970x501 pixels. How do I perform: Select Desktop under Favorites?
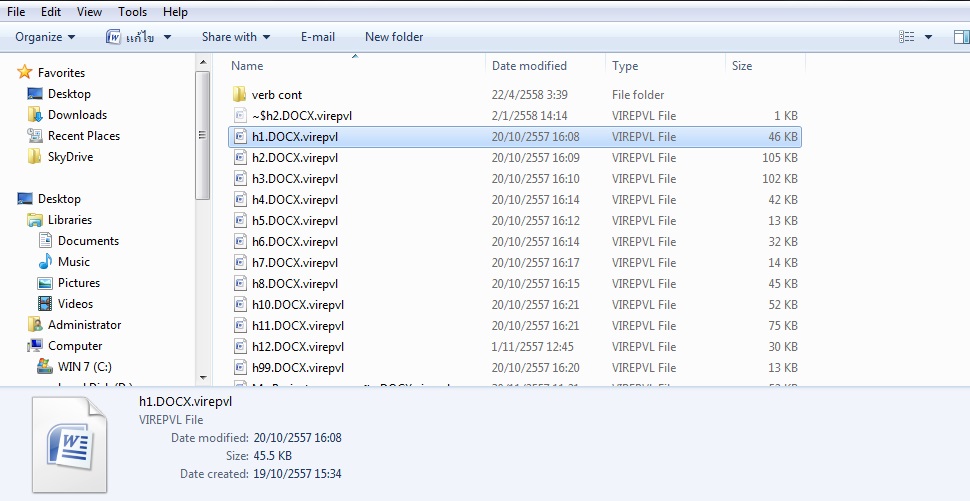point(69,93)
